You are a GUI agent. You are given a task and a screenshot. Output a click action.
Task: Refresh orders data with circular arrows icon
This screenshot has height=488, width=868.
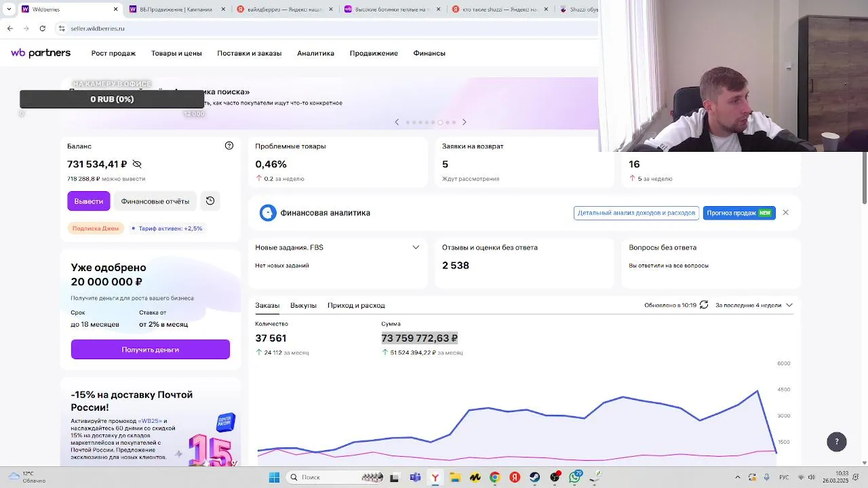(704, 305)
